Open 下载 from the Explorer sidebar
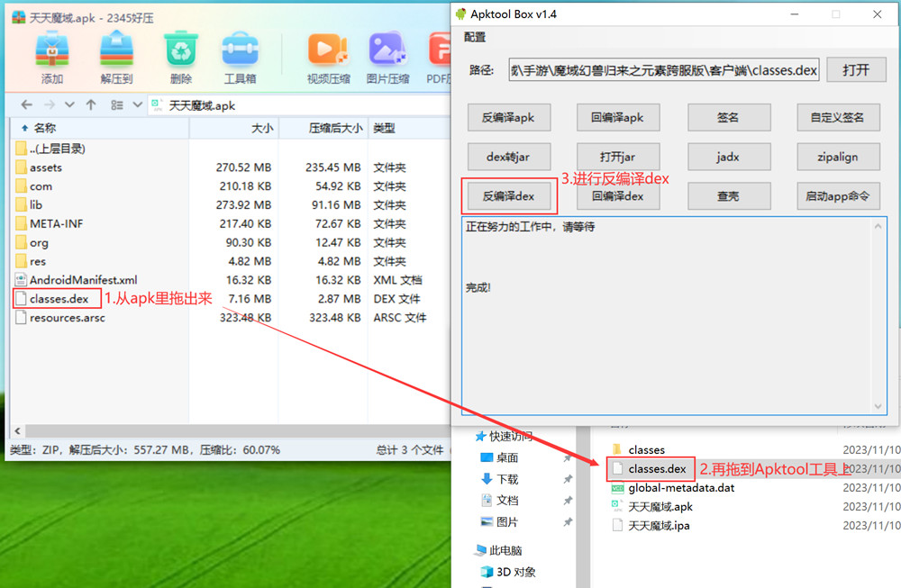The width and height of the screenshot is (901, 588). pos(499,479)
